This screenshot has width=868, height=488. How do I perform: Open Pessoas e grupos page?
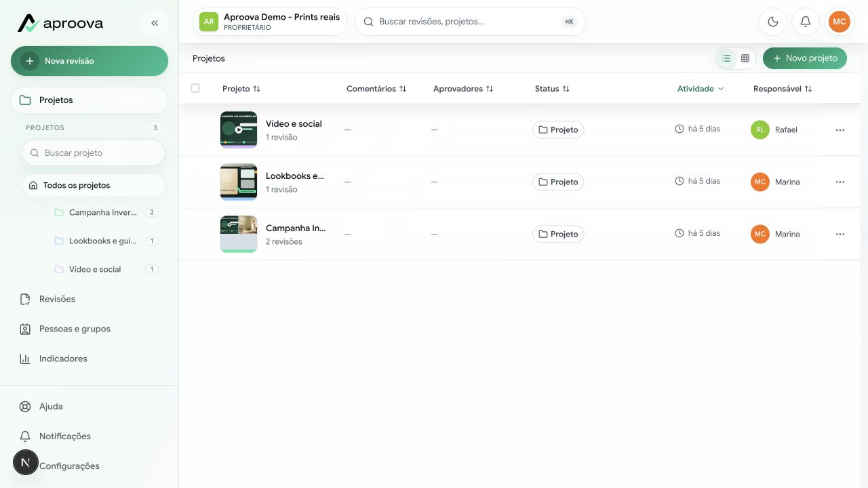pos(90,329)
